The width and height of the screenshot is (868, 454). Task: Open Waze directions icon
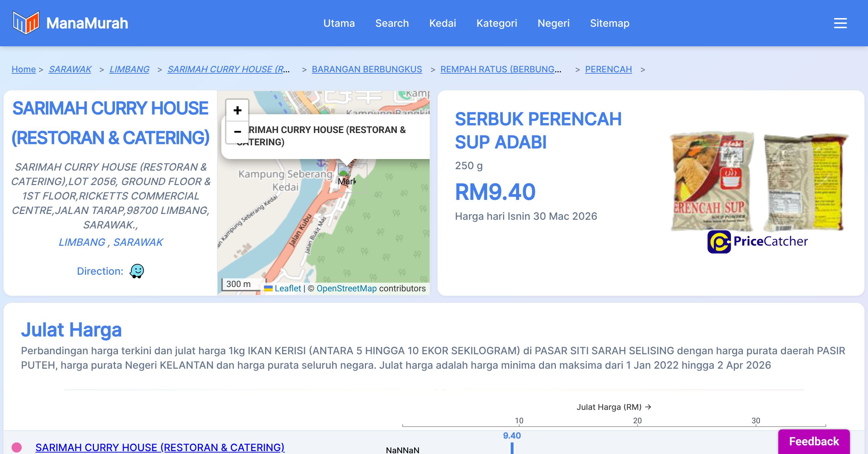[137, 271]
